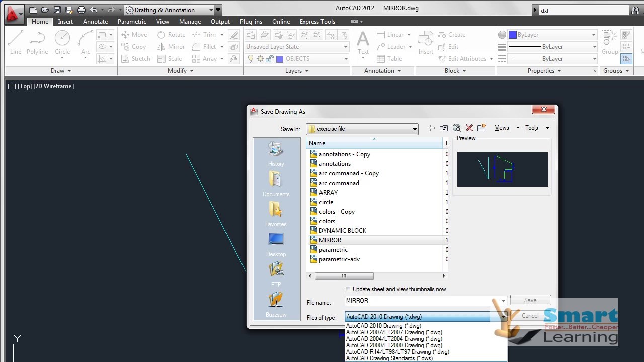644x362 pixels.
Task: Choose AutoCAD 2007/LT2007 Drawing (*.dwg) option
Action: (394, 332)
